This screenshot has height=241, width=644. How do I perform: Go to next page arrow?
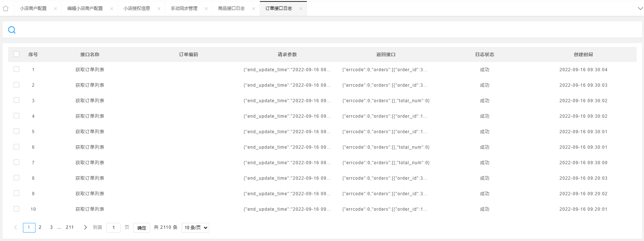click(85, 227)
